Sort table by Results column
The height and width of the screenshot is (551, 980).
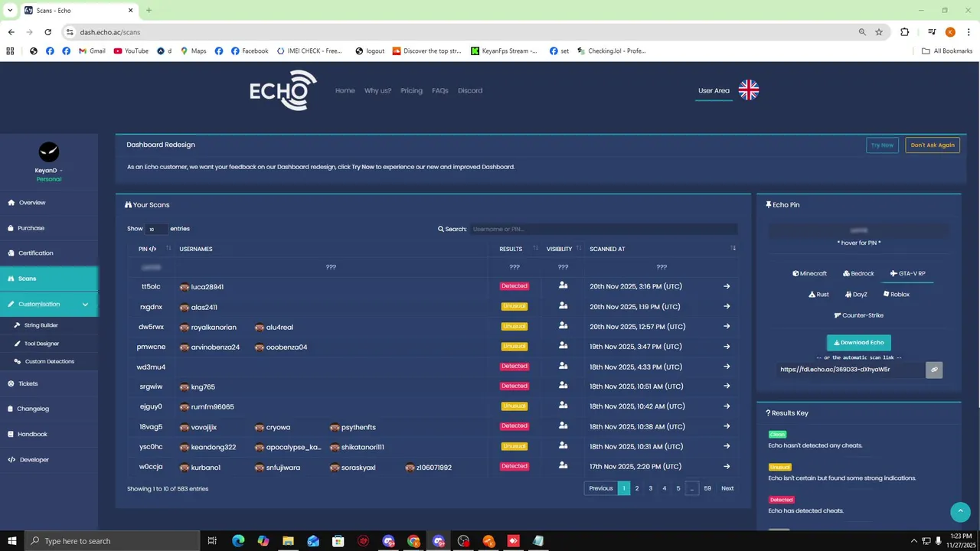click(x=515, y=249)
